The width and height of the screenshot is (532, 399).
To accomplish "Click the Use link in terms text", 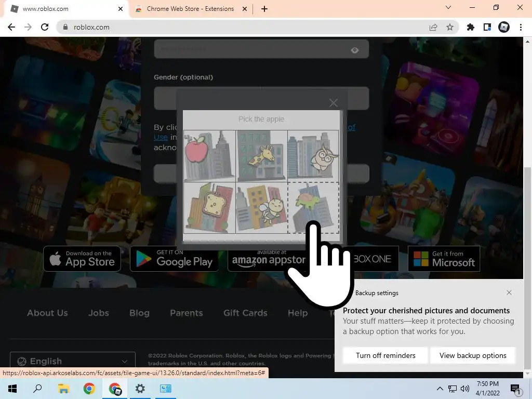I will 161,137.
